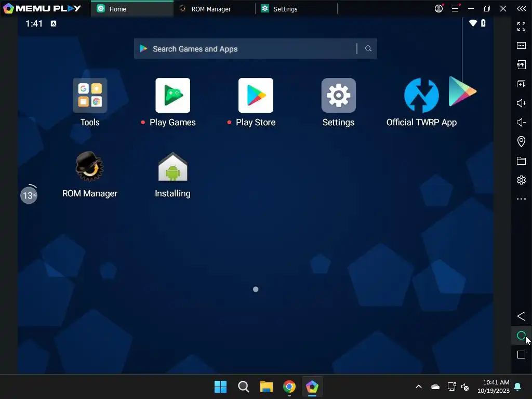Image resolution: width=532 pixels, height=399 pixels.
Task: Click the volume up icon
Action: (x=521, y=103)
